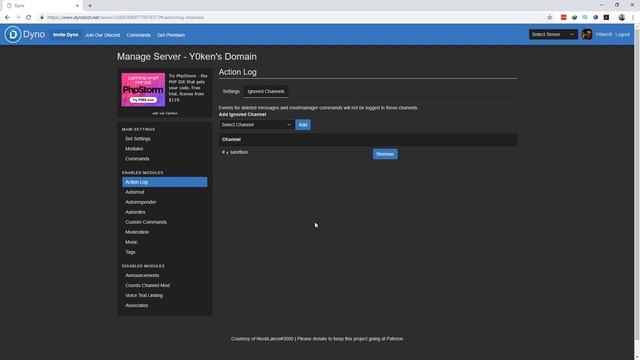
Task: Log out using the Logout link
Action: pos(622,35)
